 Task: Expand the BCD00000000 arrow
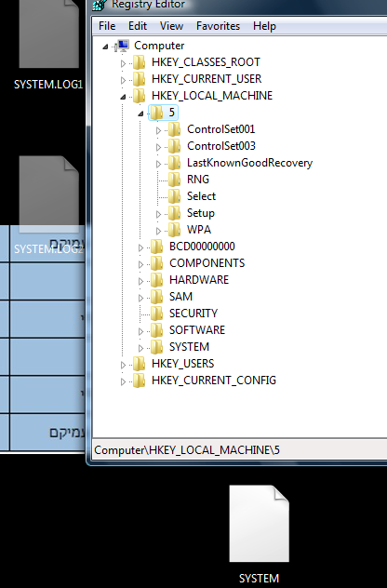140,247
